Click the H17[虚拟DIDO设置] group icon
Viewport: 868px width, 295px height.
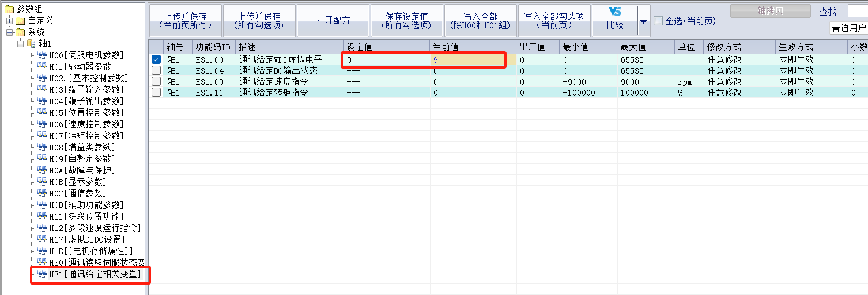pos(41,239)
